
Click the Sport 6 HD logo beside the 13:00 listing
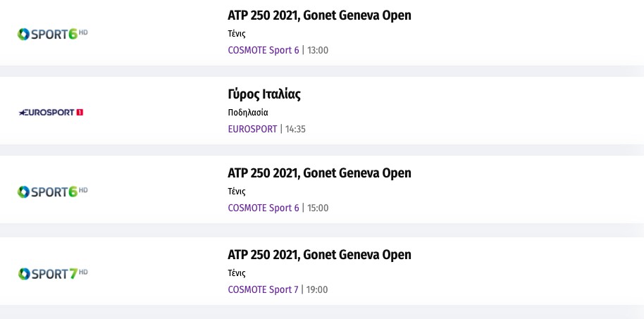click(x=53, y=34)
